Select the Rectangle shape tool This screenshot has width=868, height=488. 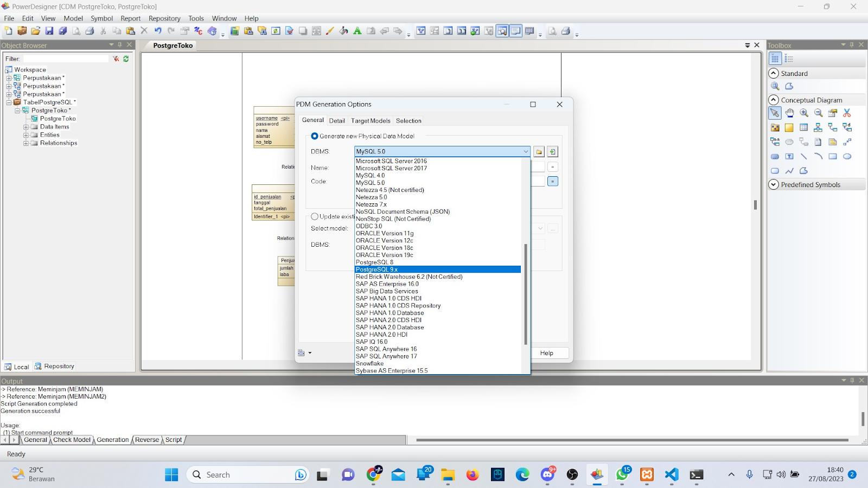point(833,156)
